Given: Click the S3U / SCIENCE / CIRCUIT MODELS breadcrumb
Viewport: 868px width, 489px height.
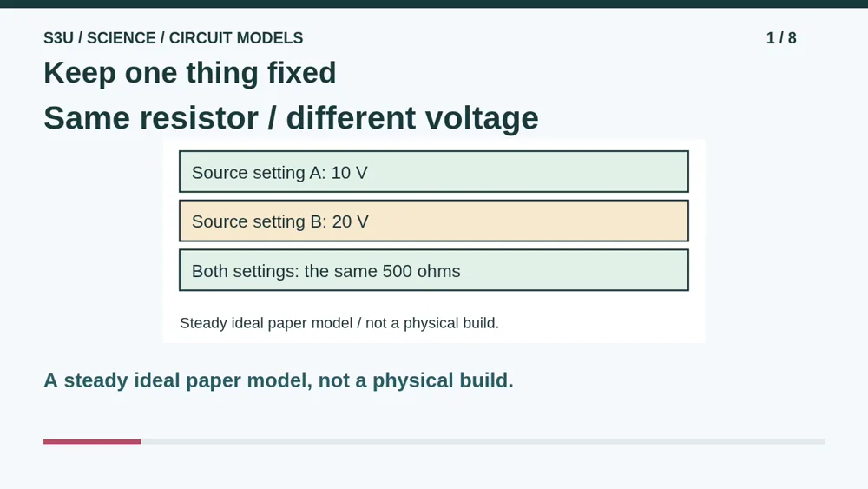Looking at the screenshot, I should point(174,37).
